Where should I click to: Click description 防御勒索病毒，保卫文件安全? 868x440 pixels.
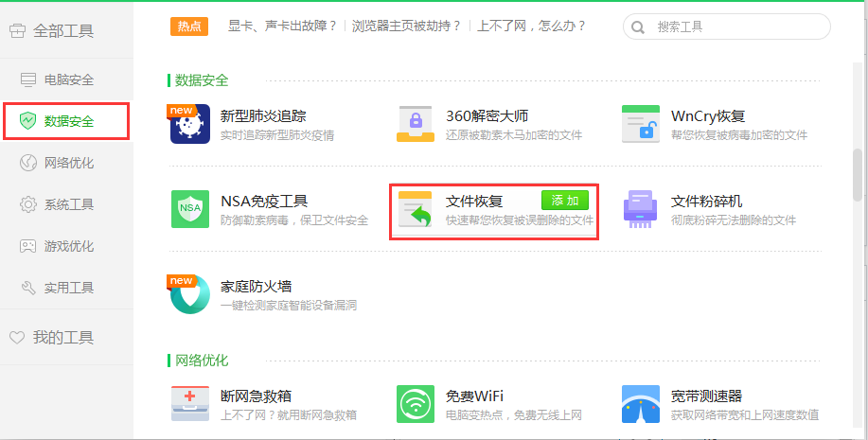tap(294, 220)
